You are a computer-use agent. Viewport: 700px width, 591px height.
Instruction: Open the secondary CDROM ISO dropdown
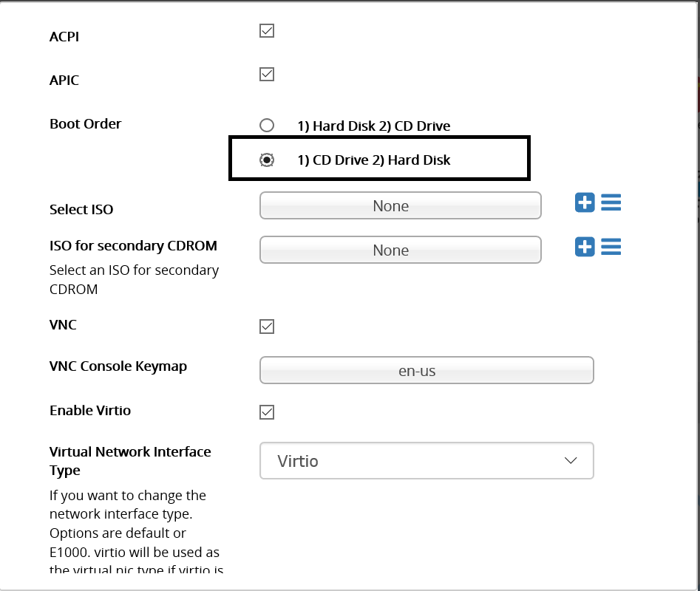click(x=401, y=250)
